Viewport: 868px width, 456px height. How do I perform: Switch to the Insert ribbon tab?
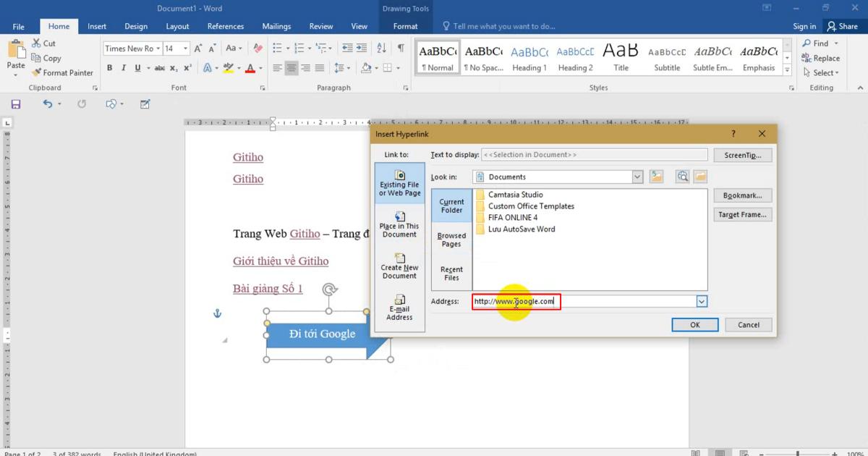click(x=96, y=25)
